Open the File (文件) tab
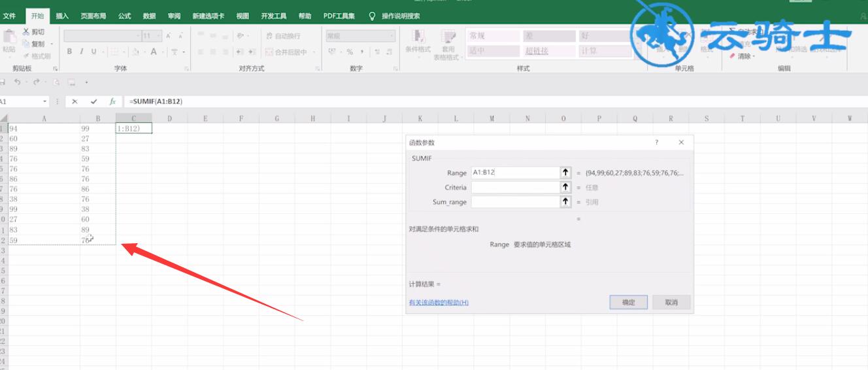Screen dimensions: 868x370 pyautogui.click(x=10, y=16)
